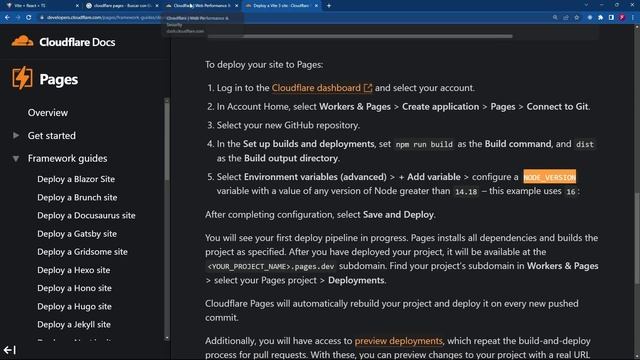
Task: Open the extensions puzzle icon
Action: (x=600, y=18)
